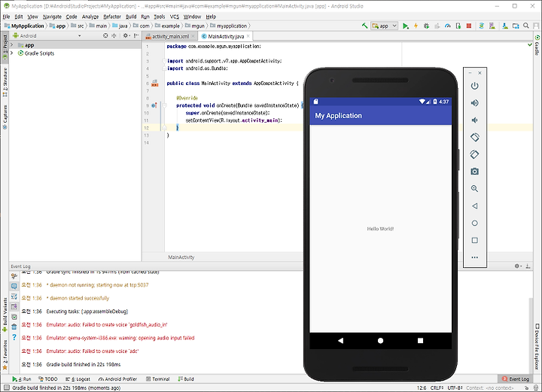Image resolution: width=542 pixels, height=392 pixels.
Task: Toggle the Project side tool window
Action: 5,47
